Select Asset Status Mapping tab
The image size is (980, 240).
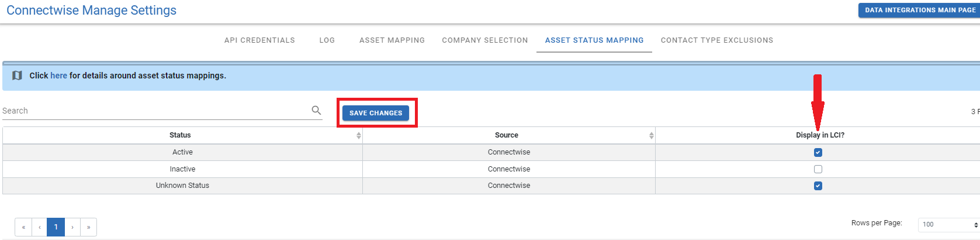(594, 40)
